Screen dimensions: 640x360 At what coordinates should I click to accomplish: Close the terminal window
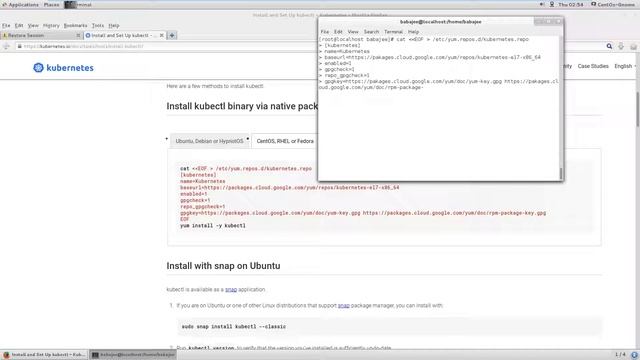(558, 22)
